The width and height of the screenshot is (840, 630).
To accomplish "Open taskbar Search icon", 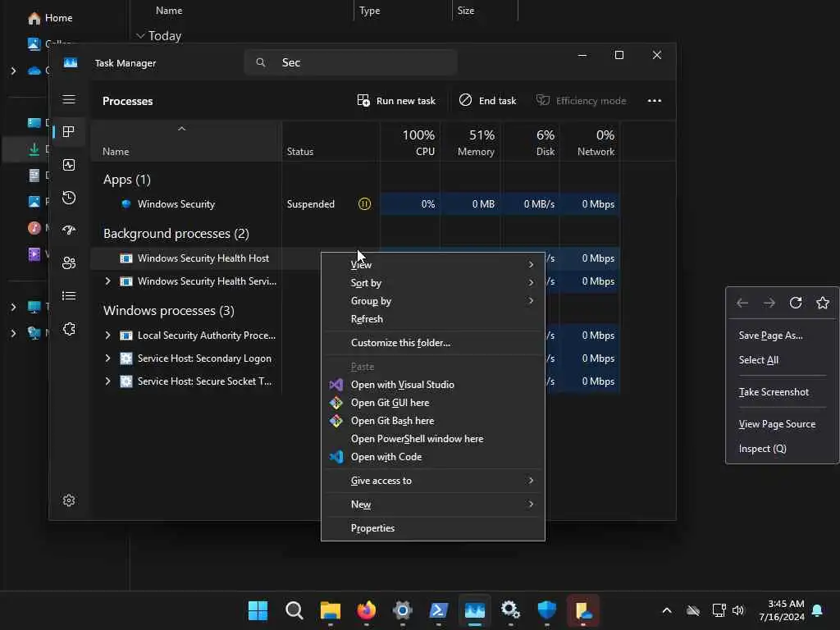I will 294,610.
